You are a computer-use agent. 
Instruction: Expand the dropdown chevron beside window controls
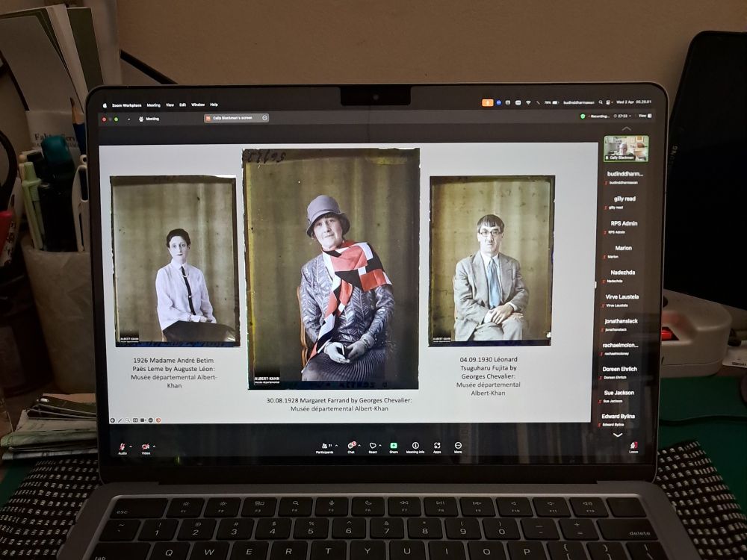click(128, 119)
